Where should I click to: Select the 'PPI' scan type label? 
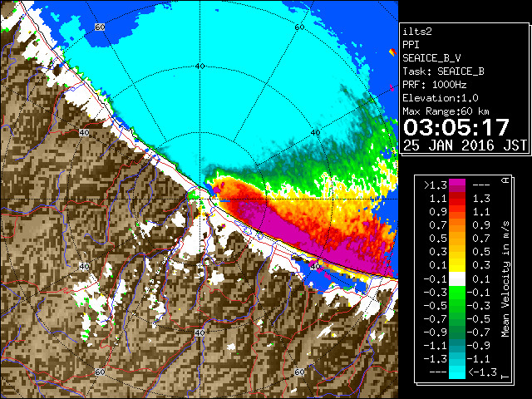(411, 45)
